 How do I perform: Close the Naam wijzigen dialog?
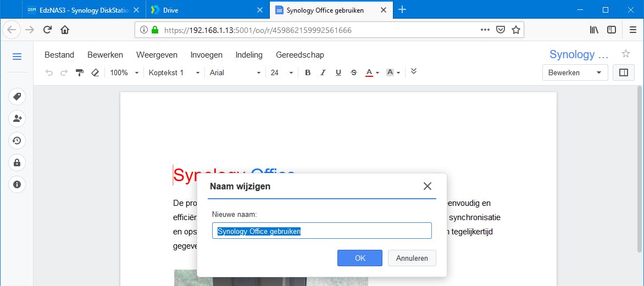(427, 186)
